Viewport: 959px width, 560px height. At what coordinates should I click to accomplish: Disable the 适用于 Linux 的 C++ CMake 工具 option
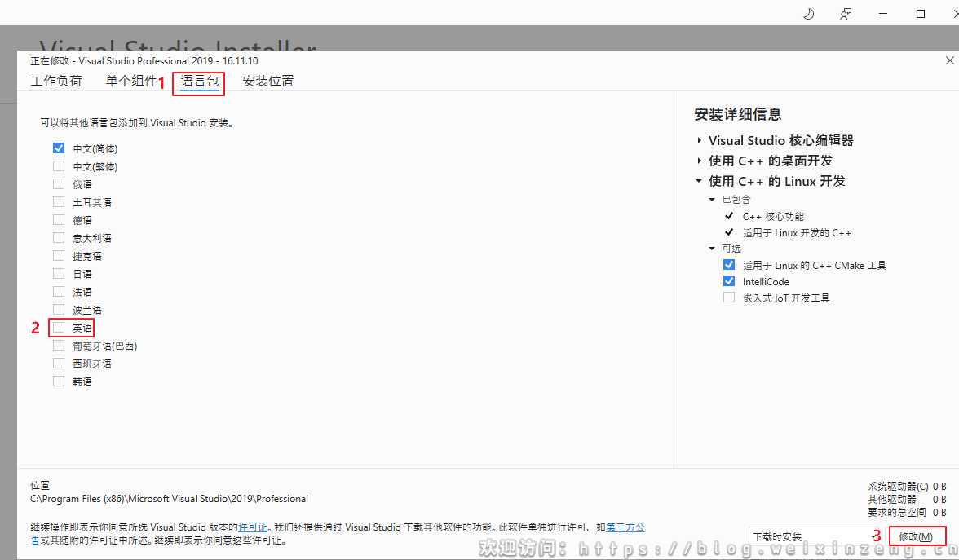point(728,264)
